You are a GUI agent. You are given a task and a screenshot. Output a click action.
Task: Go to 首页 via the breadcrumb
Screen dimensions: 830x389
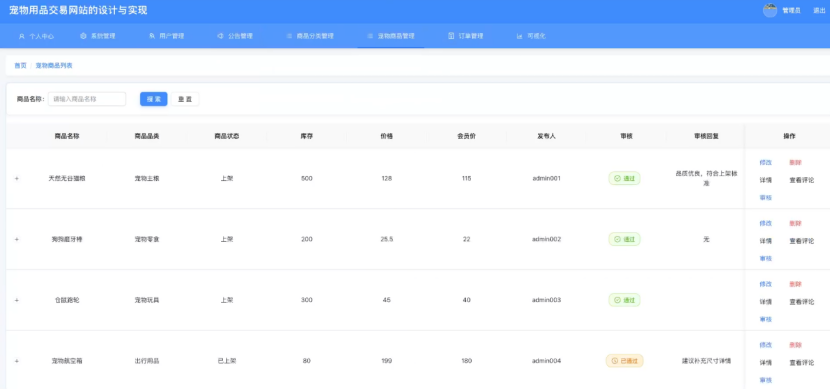20,66
